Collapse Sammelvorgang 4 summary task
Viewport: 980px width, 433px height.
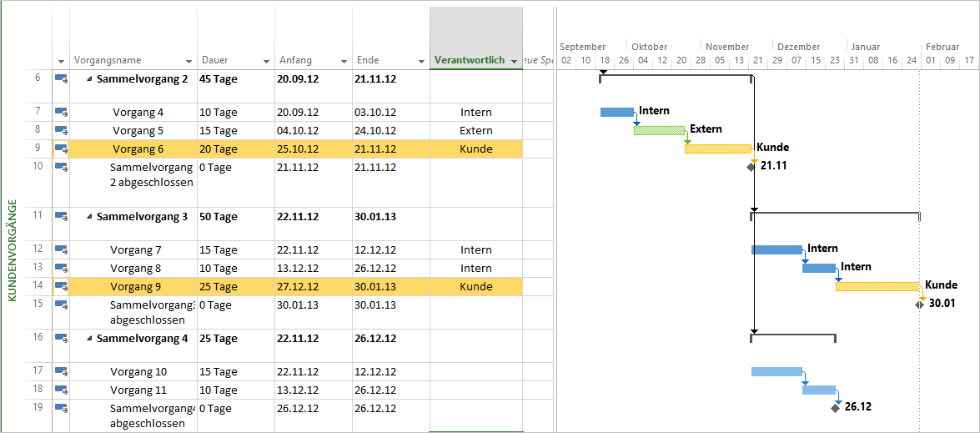click(x=88, y=339)
